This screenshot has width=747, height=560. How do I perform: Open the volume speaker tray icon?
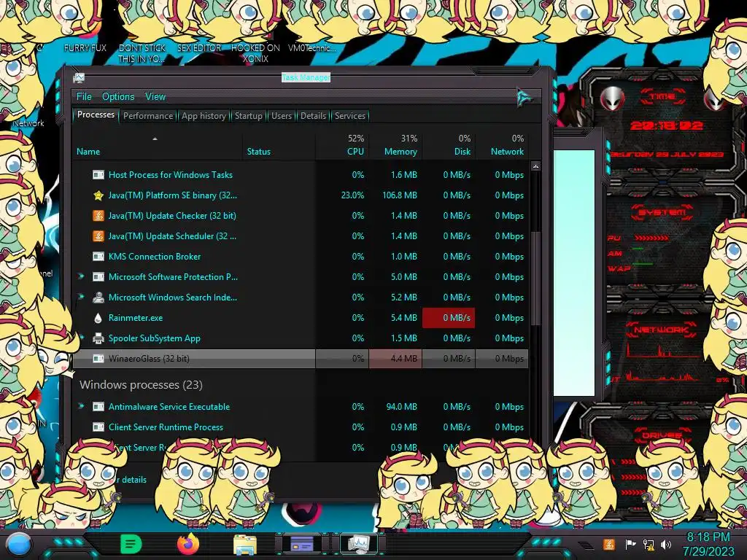(x=666, y=544)
